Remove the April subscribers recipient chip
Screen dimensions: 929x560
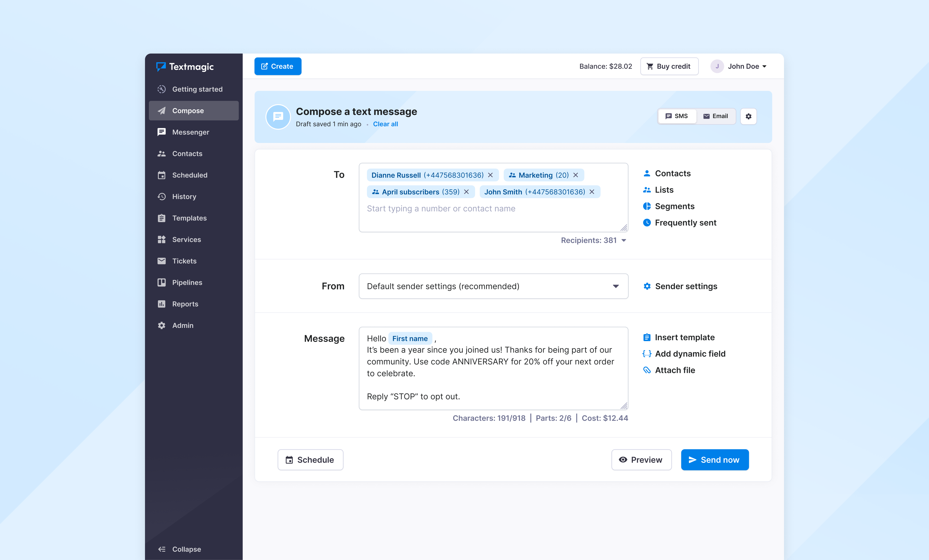click(466, 192)
